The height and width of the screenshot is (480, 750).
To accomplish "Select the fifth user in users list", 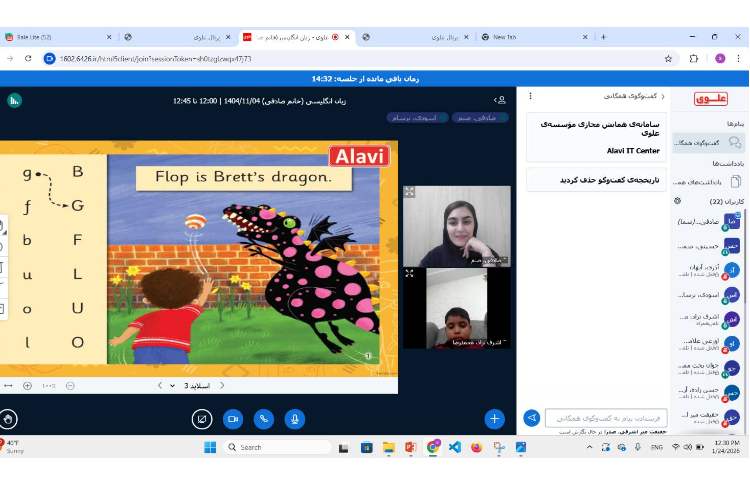I will tap(708, 319).
